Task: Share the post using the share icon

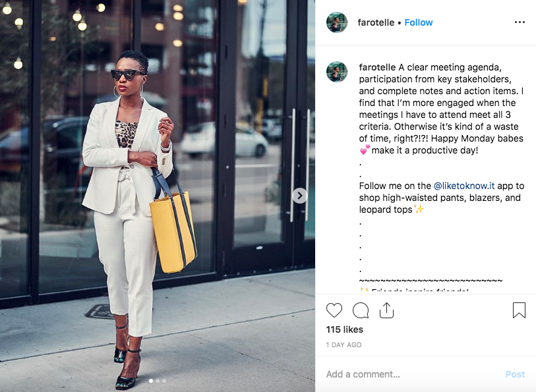Action: click(x=386, y=310)
